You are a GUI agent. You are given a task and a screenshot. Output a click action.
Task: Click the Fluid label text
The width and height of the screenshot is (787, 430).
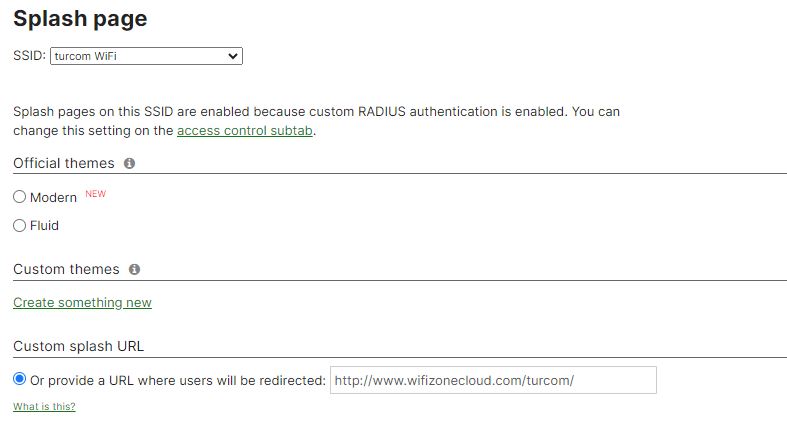coord(44,226)
